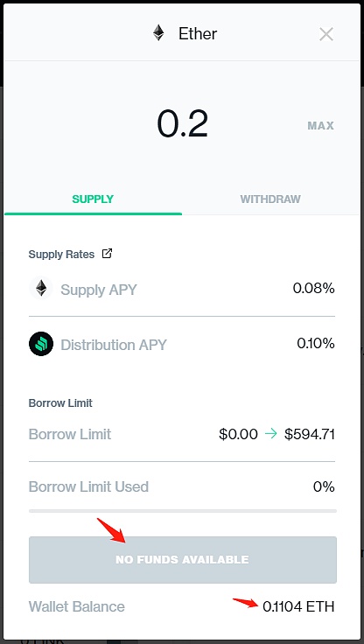Click the Compound icon beside Distribution APY
Image resolution: width=364 pixels, height=644 pixels.
coord(41,344)
